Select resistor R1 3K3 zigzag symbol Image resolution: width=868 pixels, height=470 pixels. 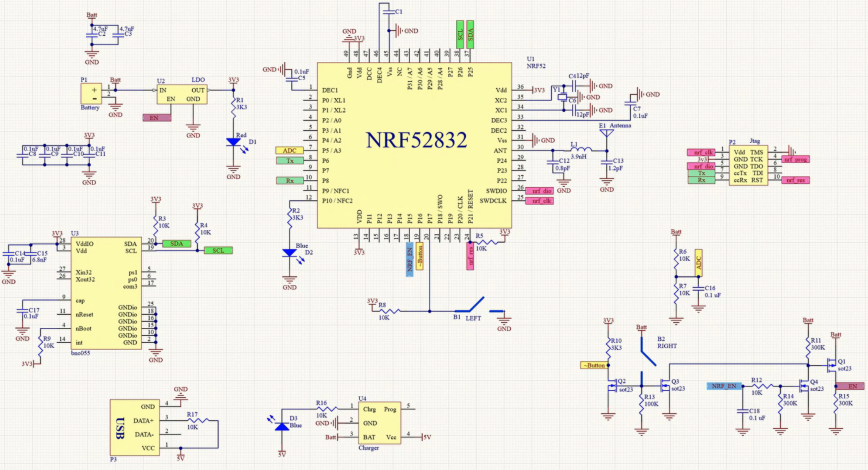(233, 108)
